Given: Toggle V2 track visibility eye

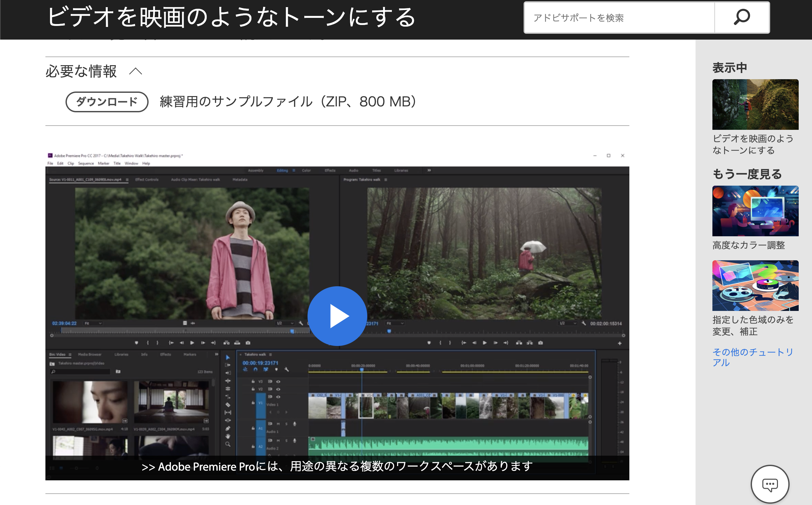Looking at the screenshot, I should pos(278,389).
